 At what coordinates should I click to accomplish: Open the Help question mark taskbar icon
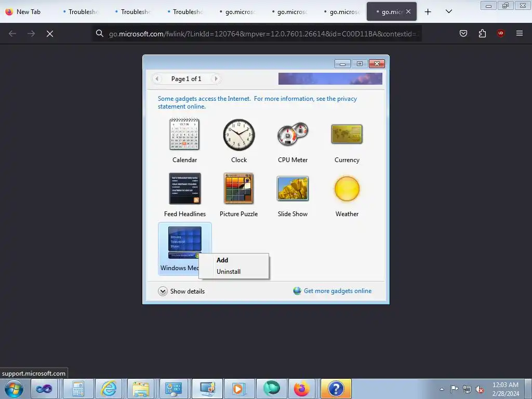[336, 389]
